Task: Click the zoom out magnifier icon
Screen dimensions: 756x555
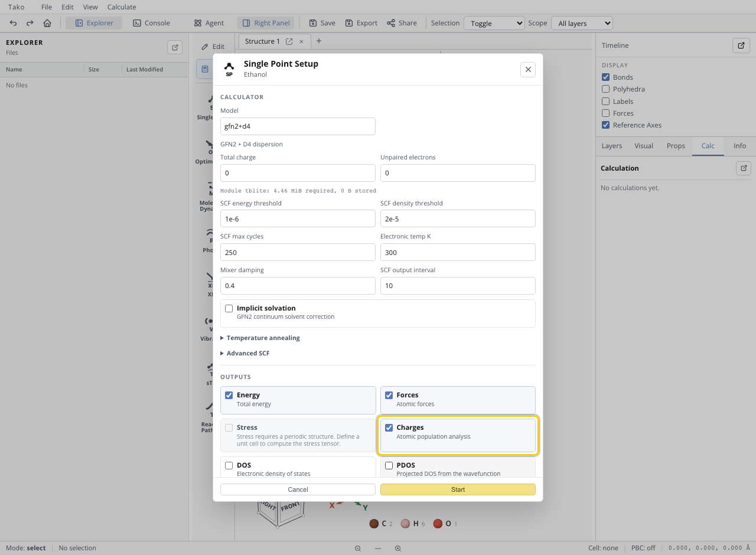Action: pyautogui.click(x=358, y=549)
